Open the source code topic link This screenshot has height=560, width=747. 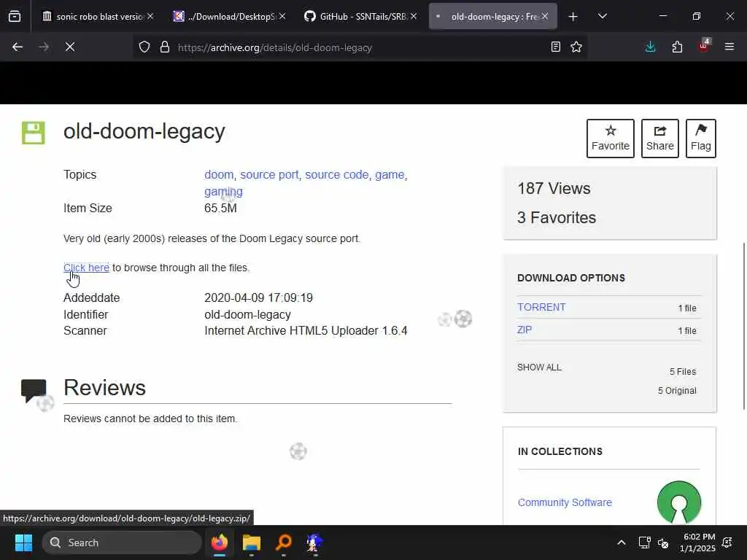[336, 175]
